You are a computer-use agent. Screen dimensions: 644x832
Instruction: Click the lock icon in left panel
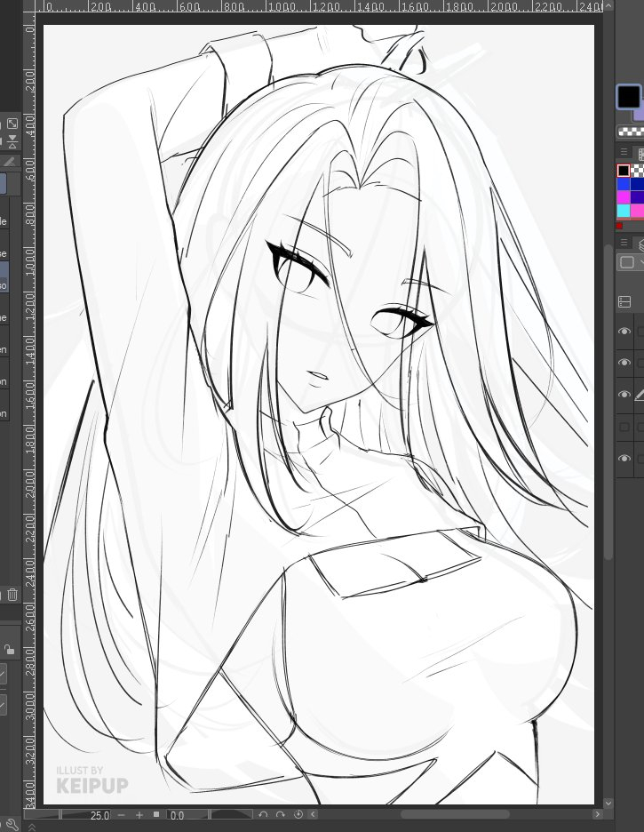point(8,650)
